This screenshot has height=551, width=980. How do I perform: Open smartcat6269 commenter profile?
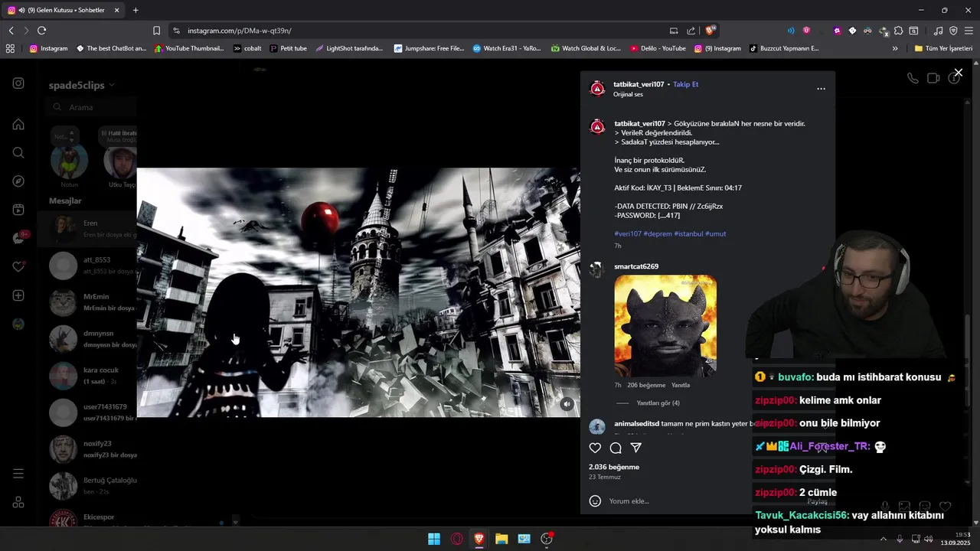(x=636, y=266)
